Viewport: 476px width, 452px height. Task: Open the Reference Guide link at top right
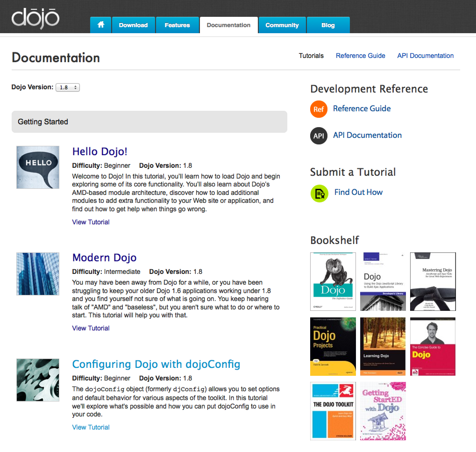pyautogui.click(x=360, y=56)
